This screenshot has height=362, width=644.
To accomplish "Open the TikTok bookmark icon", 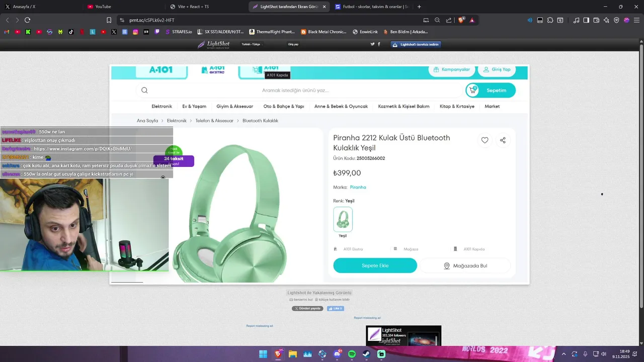I will (71, 32).
